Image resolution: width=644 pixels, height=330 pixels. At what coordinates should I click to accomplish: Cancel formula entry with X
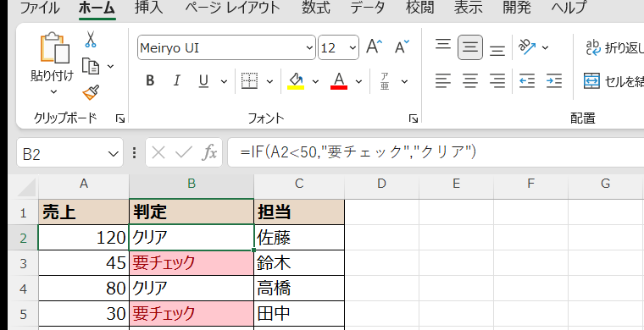[158, 153]
